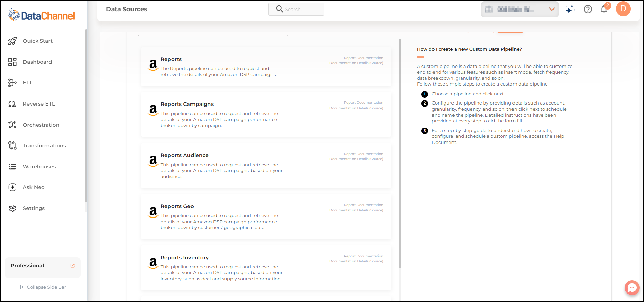Click the Professional plan external link icon
The width and height of the screenshot is (644, 302).
coord(73,266)
